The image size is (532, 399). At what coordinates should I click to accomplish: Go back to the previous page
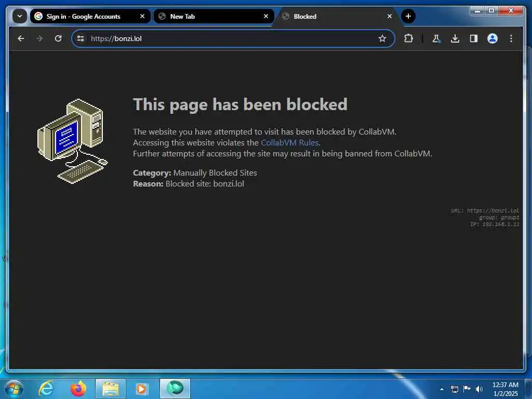pyautogui.click(x=21, y=38)
